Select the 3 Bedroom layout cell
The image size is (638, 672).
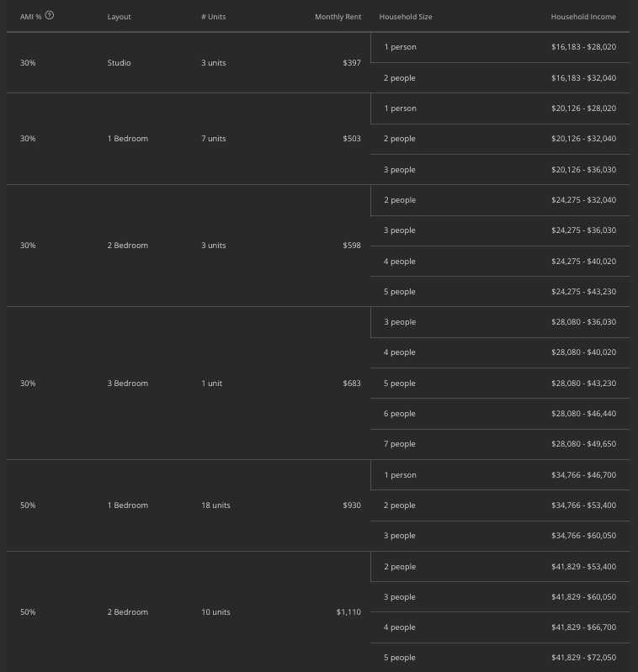coord(128,384)
